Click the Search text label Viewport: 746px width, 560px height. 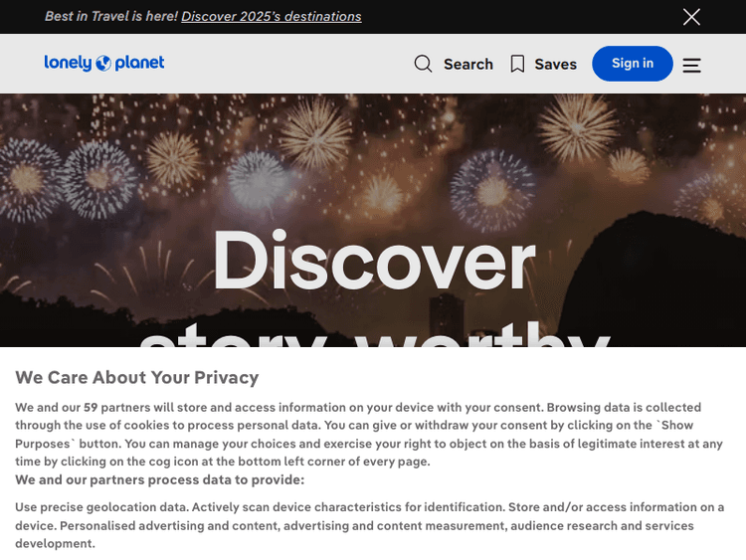[x=468, y=64]
